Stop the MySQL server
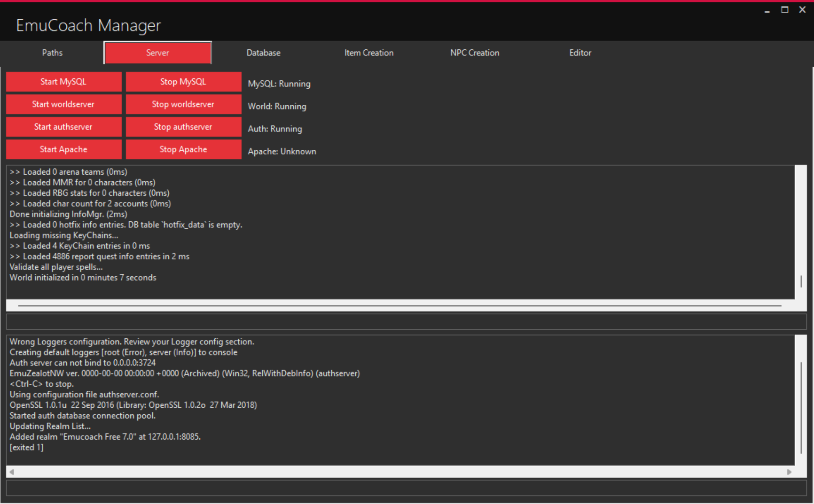 pyautogui.click(x=183, y=81)
